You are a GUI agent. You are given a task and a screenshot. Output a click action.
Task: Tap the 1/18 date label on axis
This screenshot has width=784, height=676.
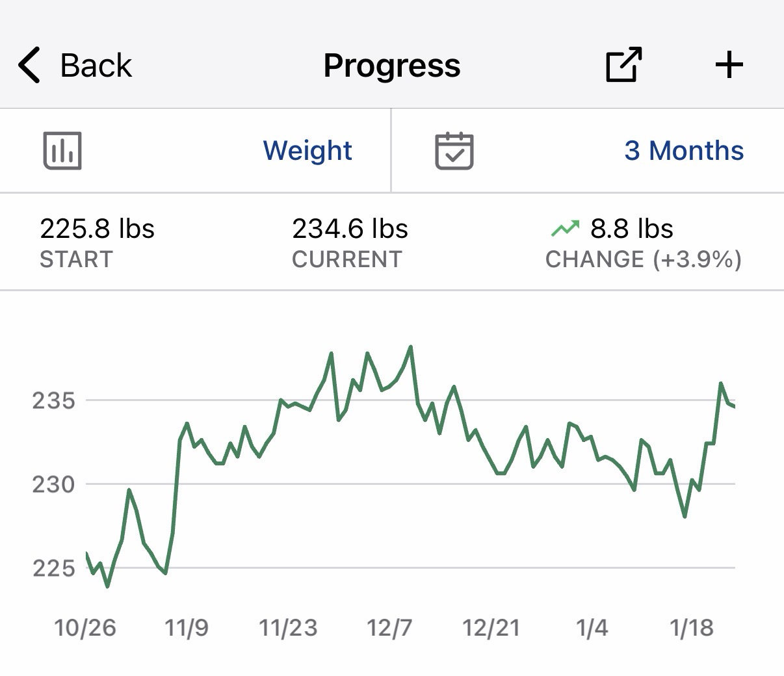[x=691, y=628]
